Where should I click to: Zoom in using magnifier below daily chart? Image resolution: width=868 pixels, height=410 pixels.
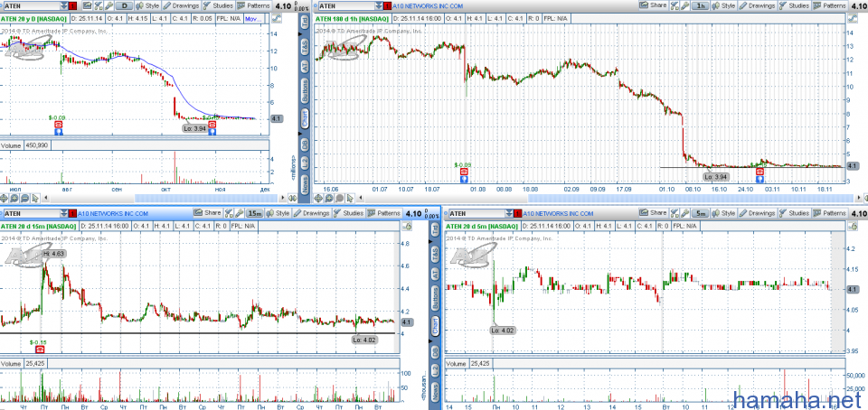pyautogui.click(x=14, y=198)
